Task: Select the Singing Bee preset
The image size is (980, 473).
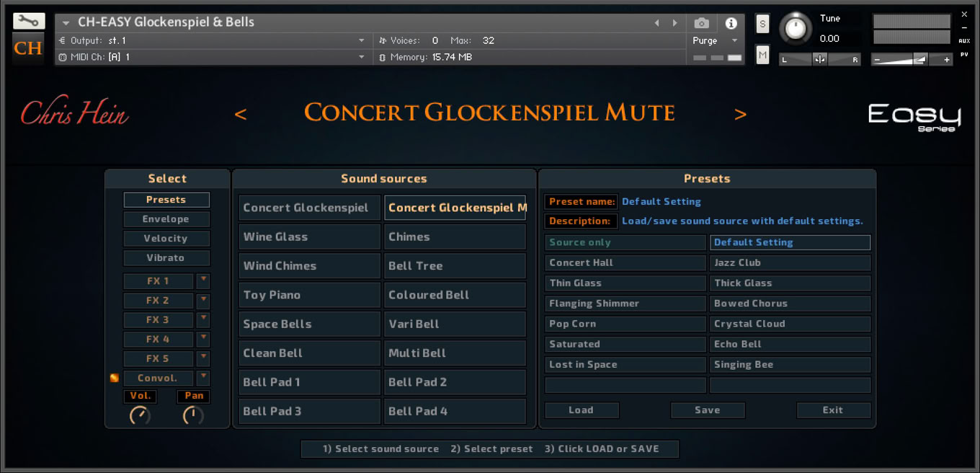Action: (x=790, y=364)
